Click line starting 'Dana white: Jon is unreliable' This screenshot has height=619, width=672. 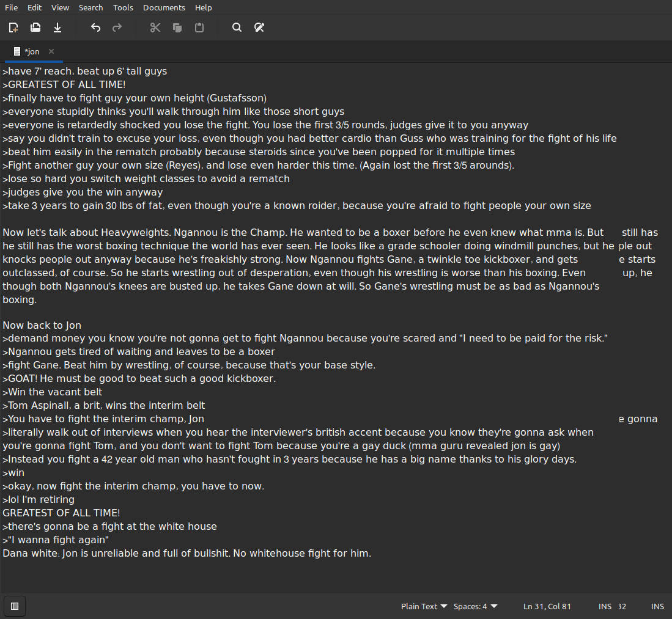(x=187, y=554)
